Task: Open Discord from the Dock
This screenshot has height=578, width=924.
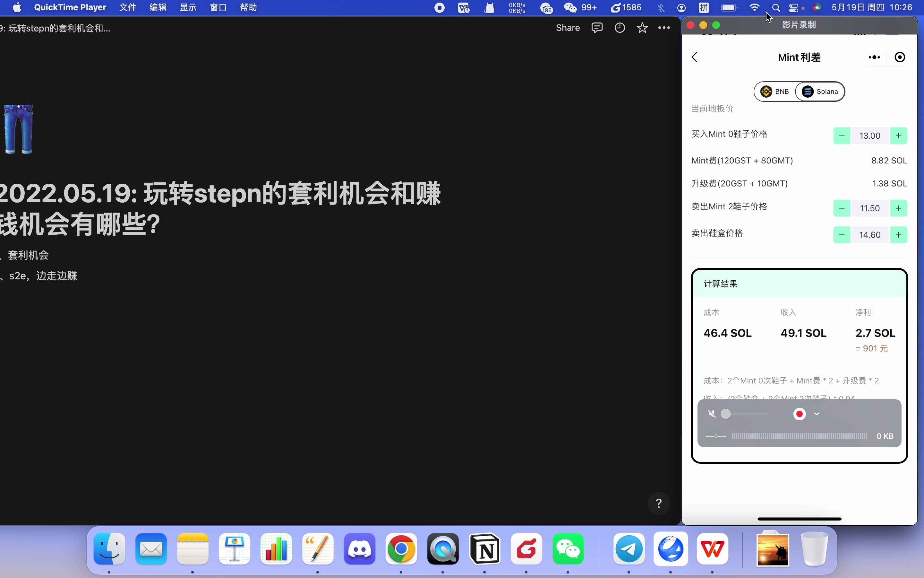Action: (x=359, y=549)
